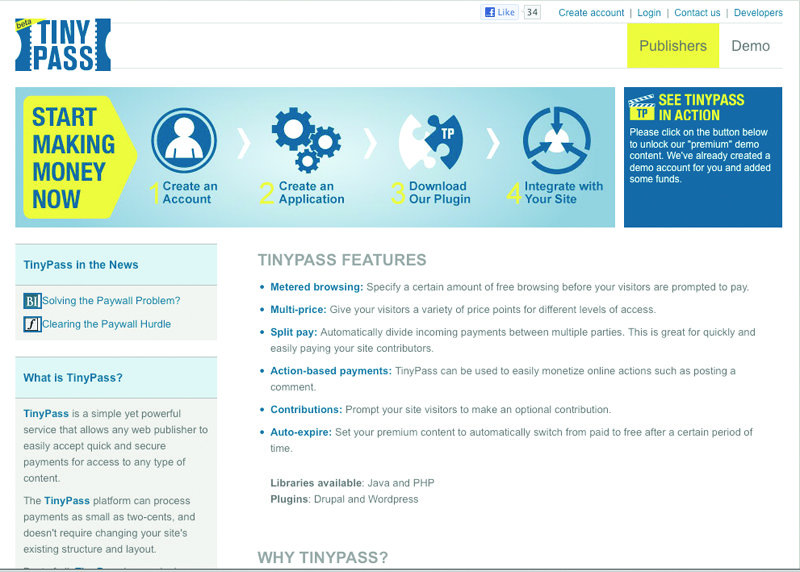Click the TinyPass Features heading

pyautogui.click(x=342, y=260)
